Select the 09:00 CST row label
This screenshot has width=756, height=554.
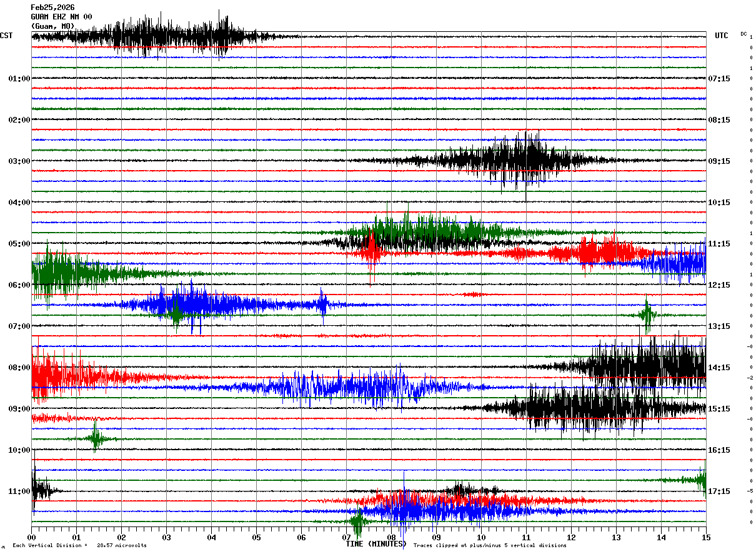pos(19,409)
